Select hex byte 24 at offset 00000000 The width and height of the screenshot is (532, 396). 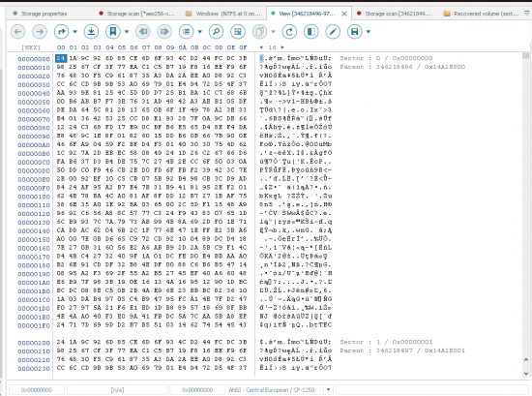point(61,58)
